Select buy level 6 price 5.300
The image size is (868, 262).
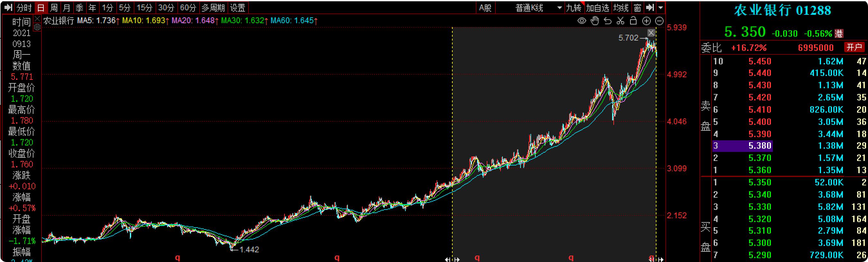pyautogui.click(x=760, y=243)
